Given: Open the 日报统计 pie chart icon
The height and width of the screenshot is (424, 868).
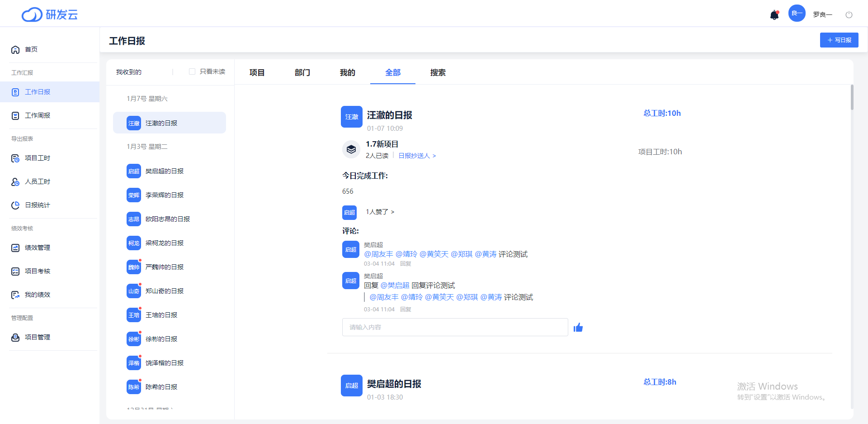Looking at the screenshot, I should tap(15, 205).
